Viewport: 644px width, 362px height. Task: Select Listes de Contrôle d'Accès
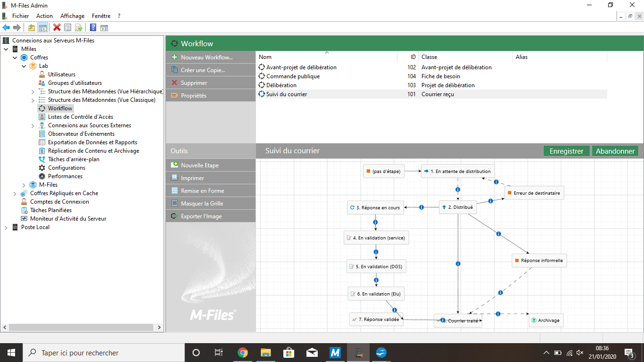[81, 117]
